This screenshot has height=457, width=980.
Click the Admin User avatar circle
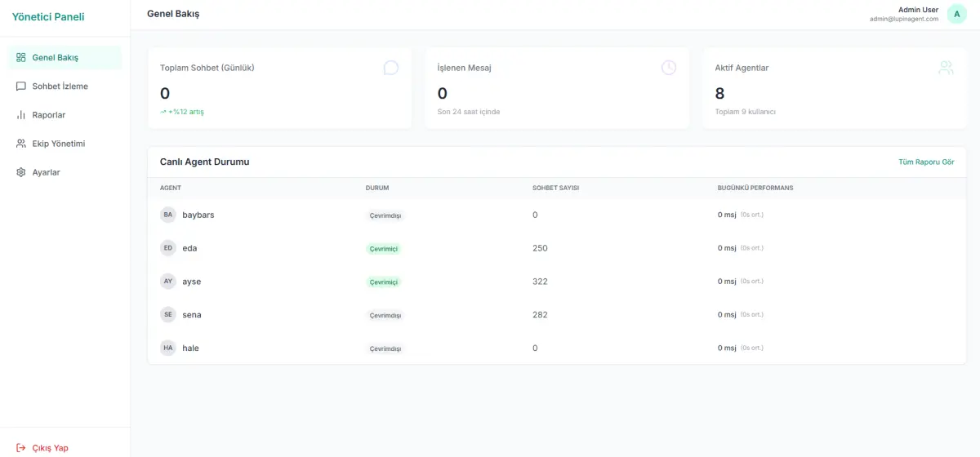tap(956, 14)
